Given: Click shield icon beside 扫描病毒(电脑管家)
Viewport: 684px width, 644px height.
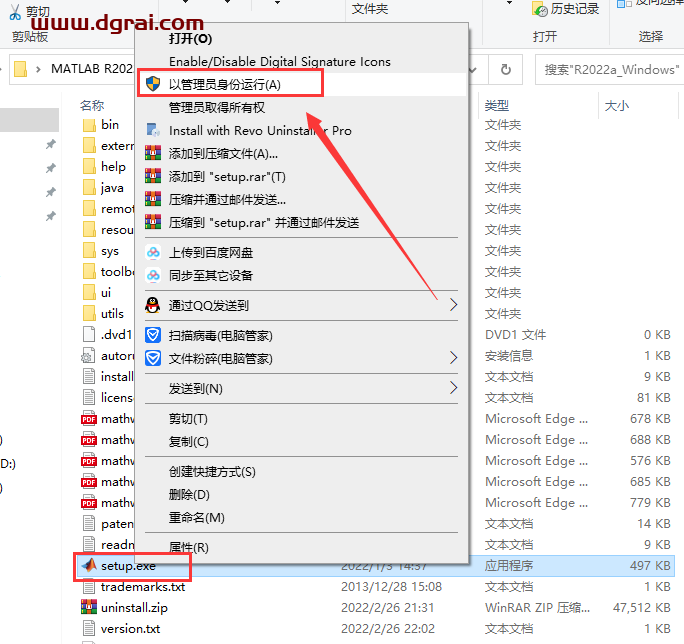Looking at the screenshot, I should pos(153,335).
